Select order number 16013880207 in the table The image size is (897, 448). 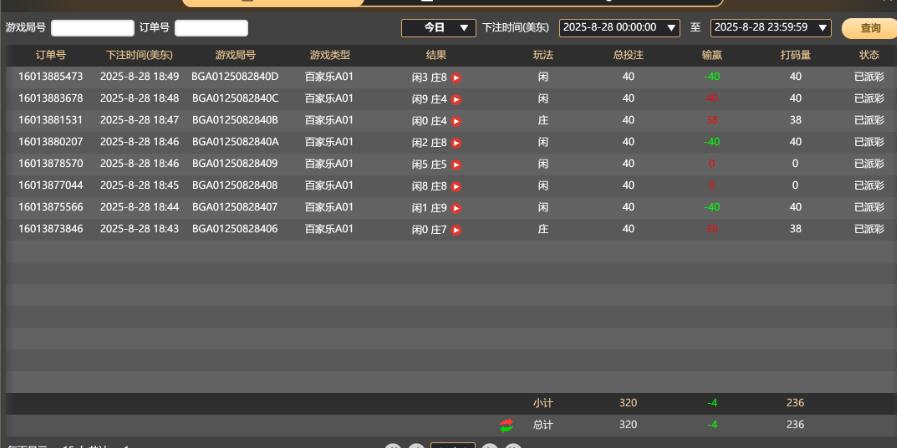tap(51, 142)
